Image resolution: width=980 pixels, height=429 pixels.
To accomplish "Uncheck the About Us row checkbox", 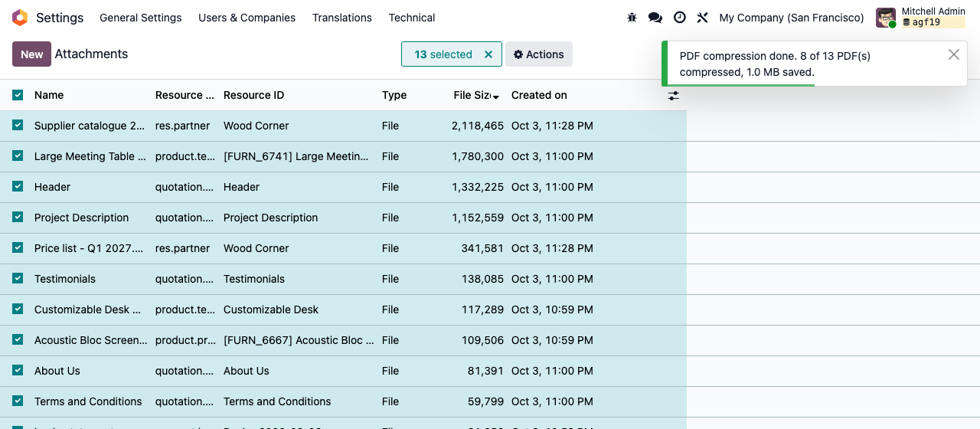I will (x=18, y=370).
